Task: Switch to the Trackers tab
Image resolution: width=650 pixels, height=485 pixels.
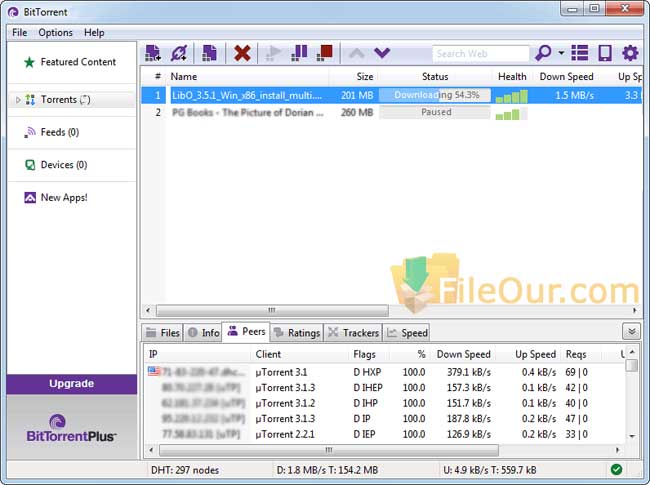Action: (x=353, y=333)
